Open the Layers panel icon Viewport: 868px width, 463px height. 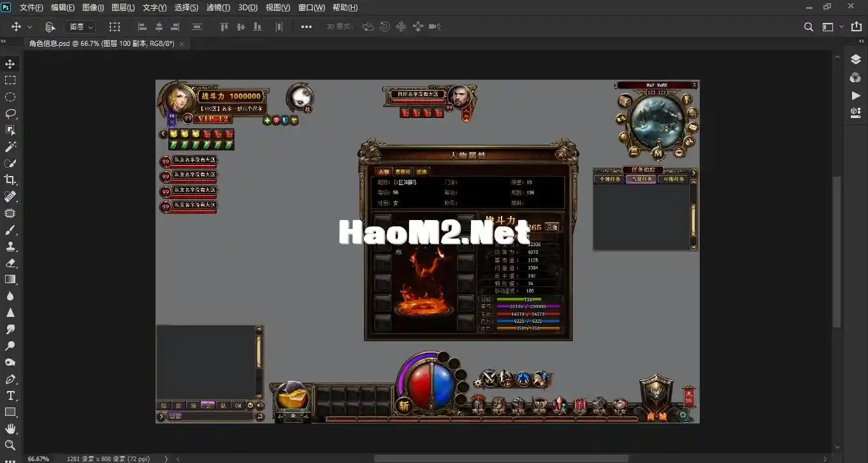pos(855,59)
